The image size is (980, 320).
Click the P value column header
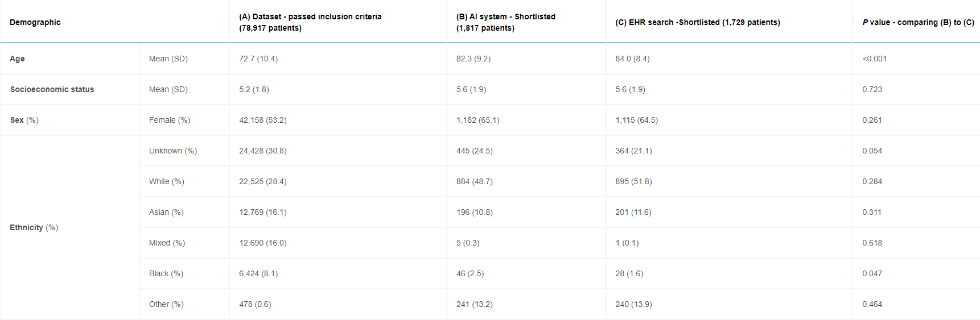[917, 22]
